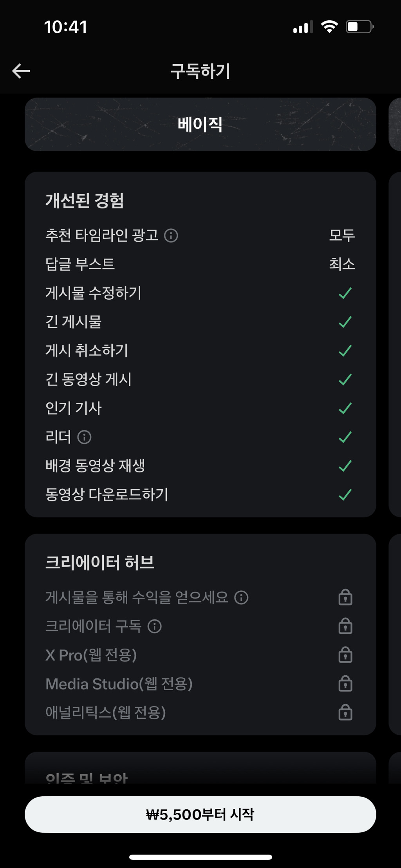Tap 인기 기사 feature row

click(200, 408)
